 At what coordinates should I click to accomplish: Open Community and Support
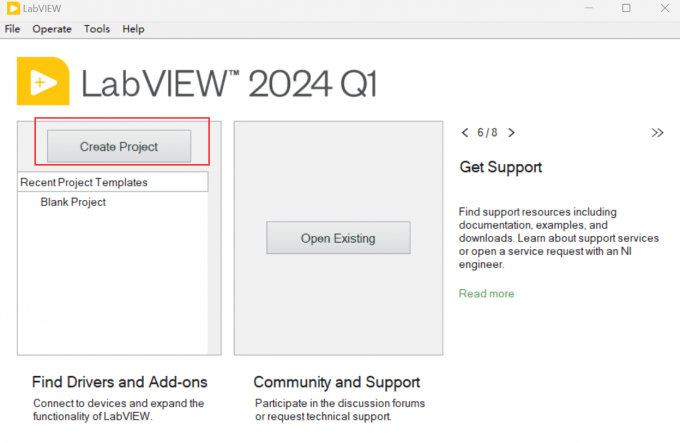337,382
